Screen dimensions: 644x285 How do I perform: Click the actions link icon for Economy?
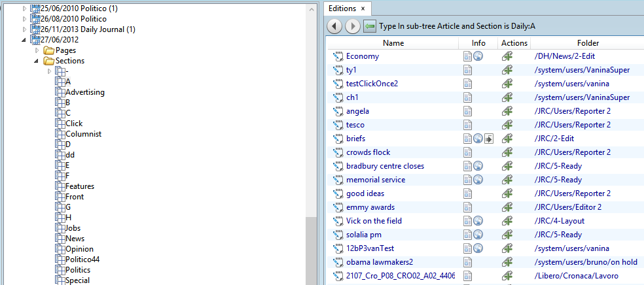[508, 57]
